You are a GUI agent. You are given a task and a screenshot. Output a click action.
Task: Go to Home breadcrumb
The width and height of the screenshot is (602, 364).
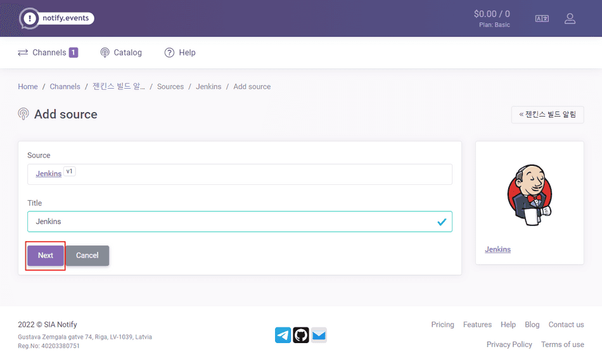point(28,87)
